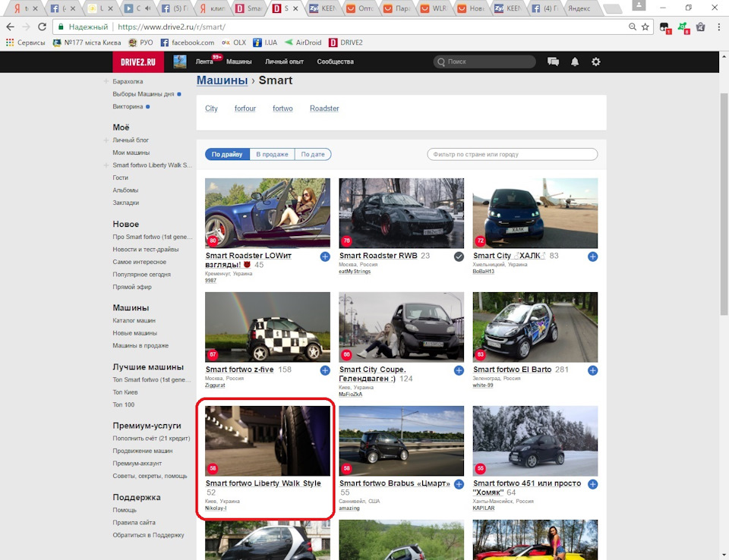Image resolution: width=729 pixels, height=560 pixels.
Task: Follow Smart fortwo 451 Хомяк plus icon
Action: point(593,484)
